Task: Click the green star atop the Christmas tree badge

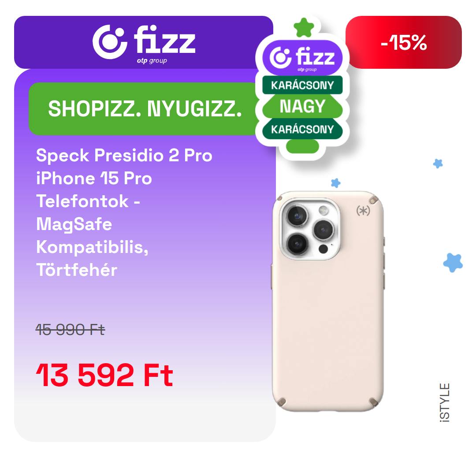Action: 304,28
